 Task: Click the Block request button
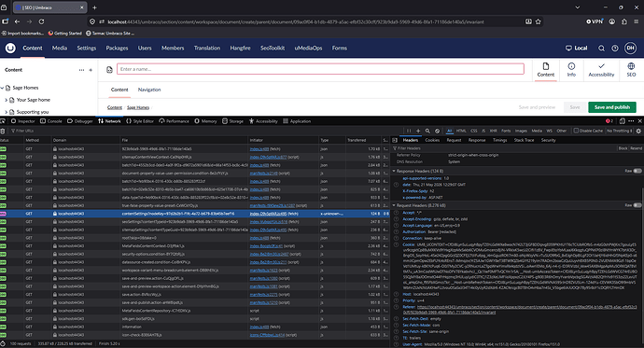[623, 148]
